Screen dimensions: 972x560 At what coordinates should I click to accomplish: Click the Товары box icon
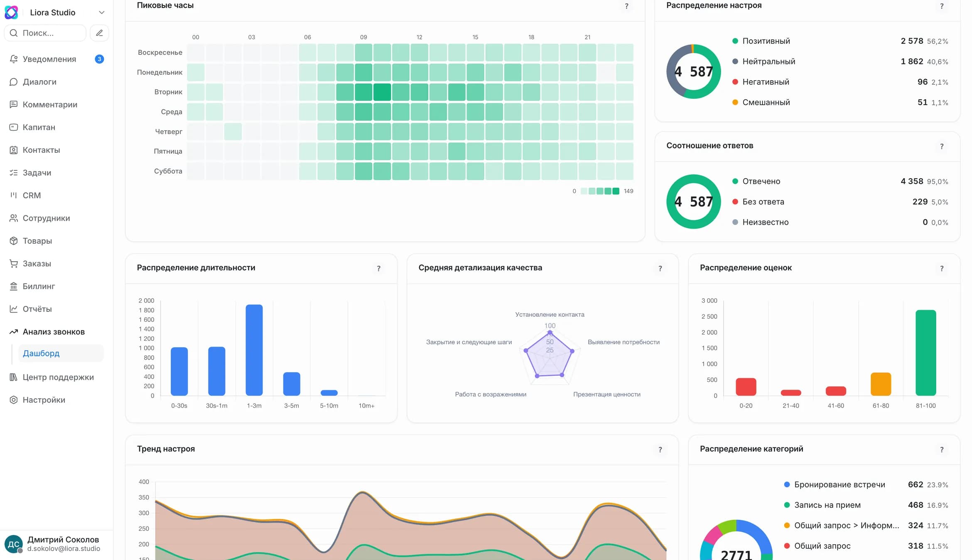14,241
